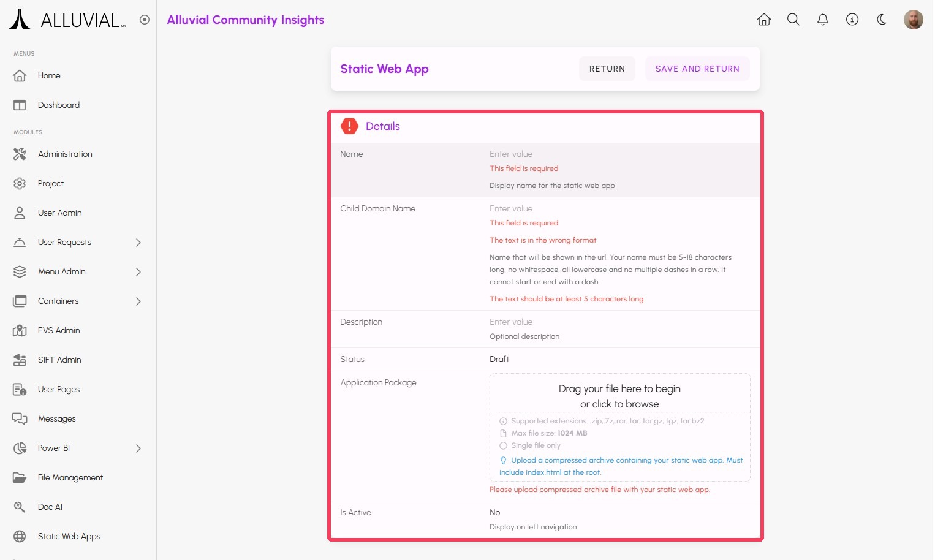Toggle sidebar pin next to Alluvial logo
The height and width of the screenshot is (560, 935).
[145, 20]
